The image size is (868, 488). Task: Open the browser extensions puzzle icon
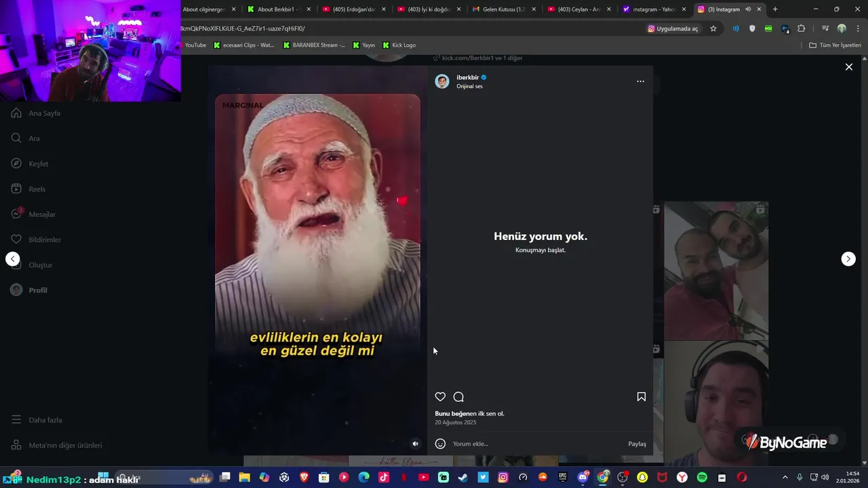tap(801, 28)
